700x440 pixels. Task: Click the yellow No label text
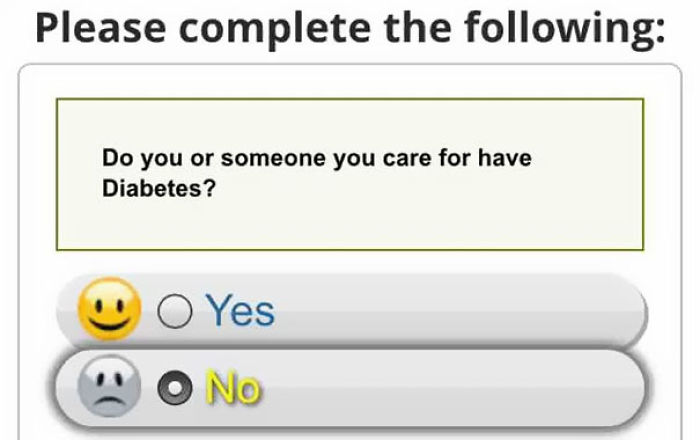pos(233,388)
